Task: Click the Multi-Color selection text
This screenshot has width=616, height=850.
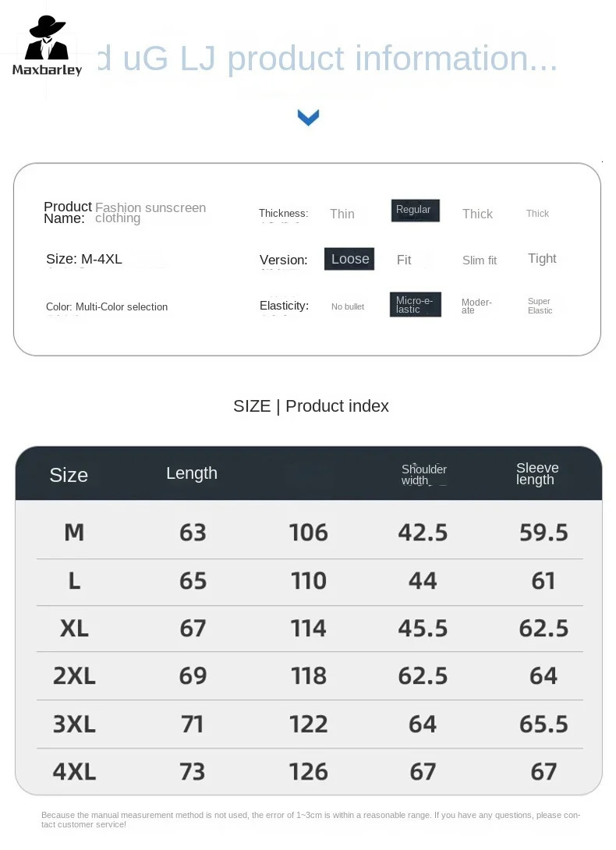Action: click(121, 307)
